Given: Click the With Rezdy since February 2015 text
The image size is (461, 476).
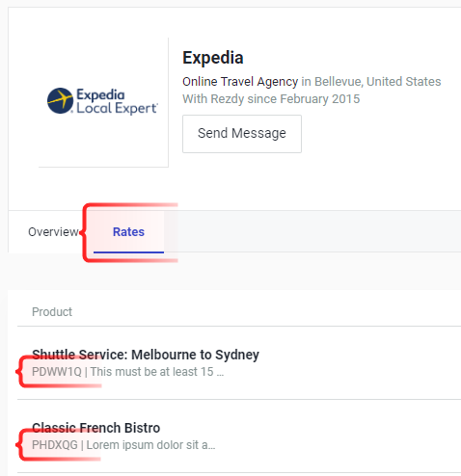Looking at the screenshot, I should [x=271, y=99].
